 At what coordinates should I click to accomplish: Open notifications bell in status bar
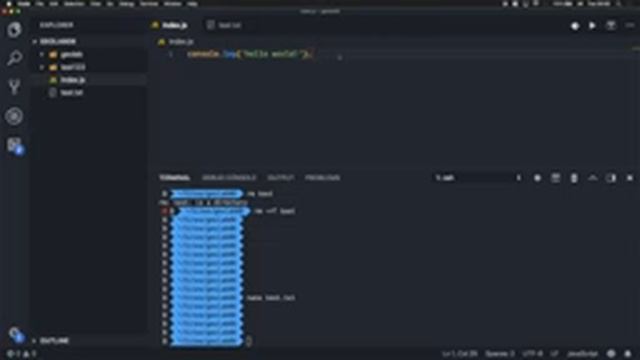click(628, 354)
